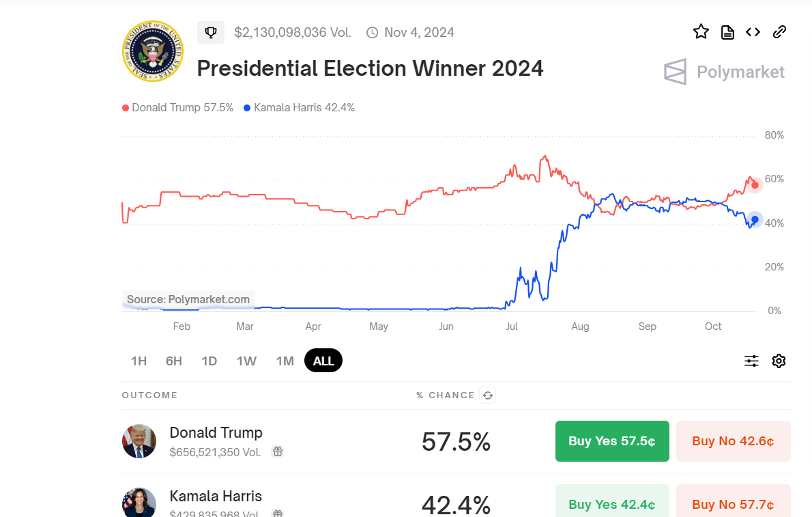Click the embed code icon

(x=753, y=32)
